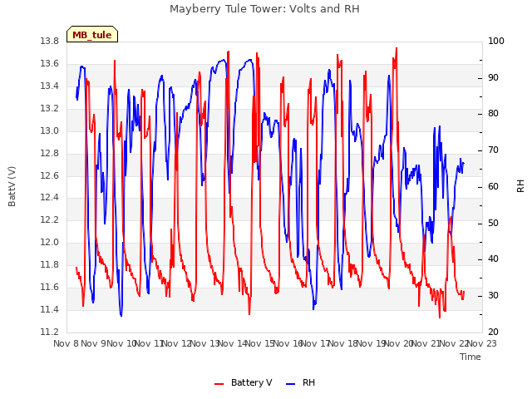
Task: Click the Nov 8 date tick
Action: 66,343
